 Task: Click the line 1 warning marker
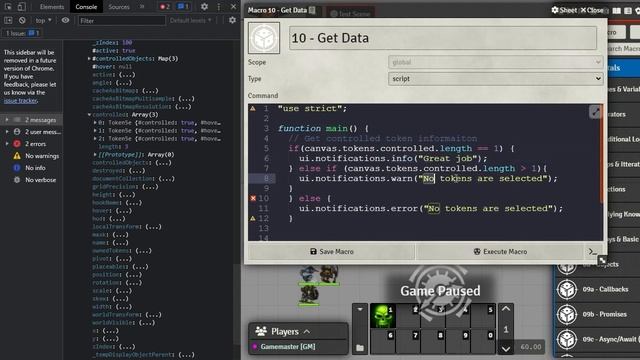pos(253,109)
